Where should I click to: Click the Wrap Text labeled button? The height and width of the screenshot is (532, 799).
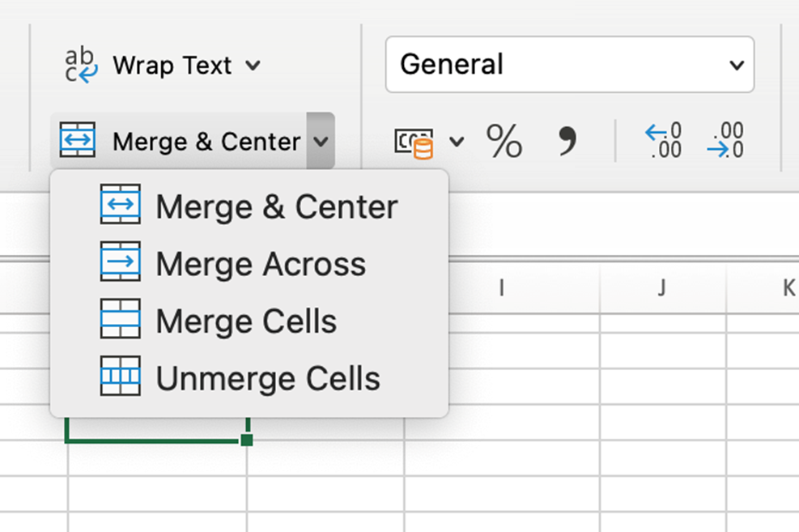[171, 65]
